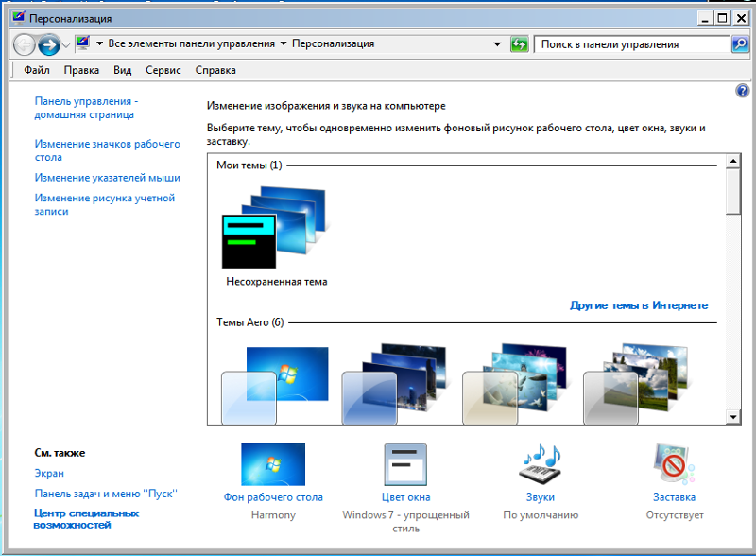Viewport: 756px width, 556px height.
Task: Click the theme list scrollbar thumb
Action: click(x=733, y=191)
